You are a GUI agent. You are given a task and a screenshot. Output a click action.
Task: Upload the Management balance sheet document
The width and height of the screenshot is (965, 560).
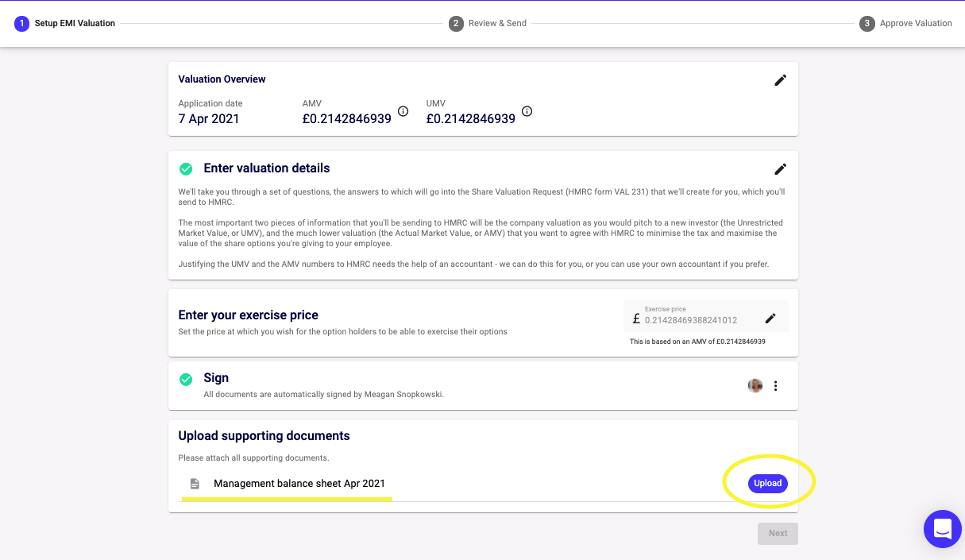[768, 483]
